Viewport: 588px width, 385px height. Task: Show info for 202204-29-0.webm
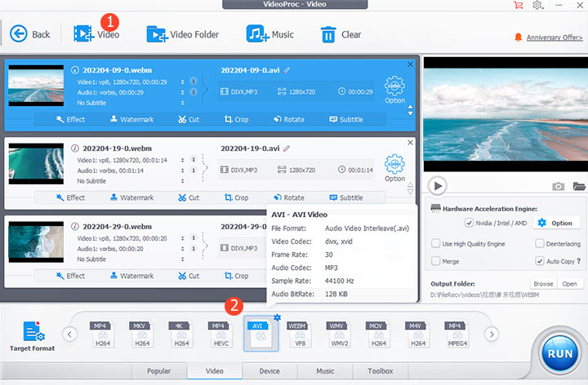[75, 227]
